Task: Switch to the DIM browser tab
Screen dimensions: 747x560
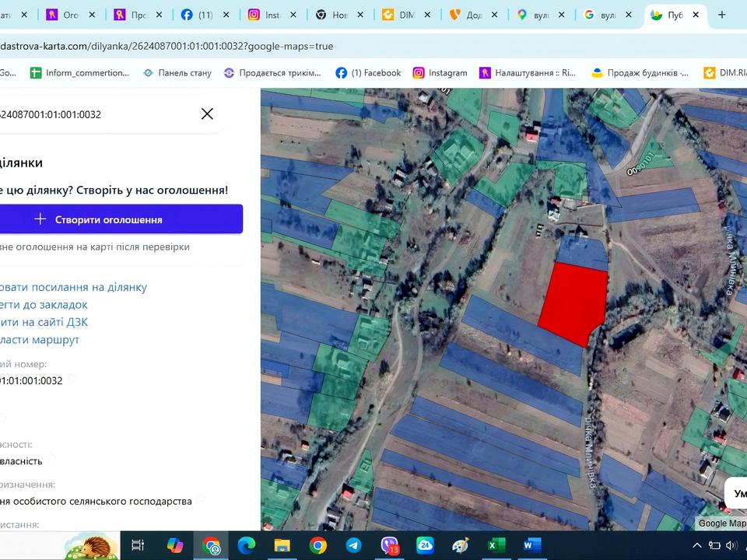Action: tap(399, 15)
